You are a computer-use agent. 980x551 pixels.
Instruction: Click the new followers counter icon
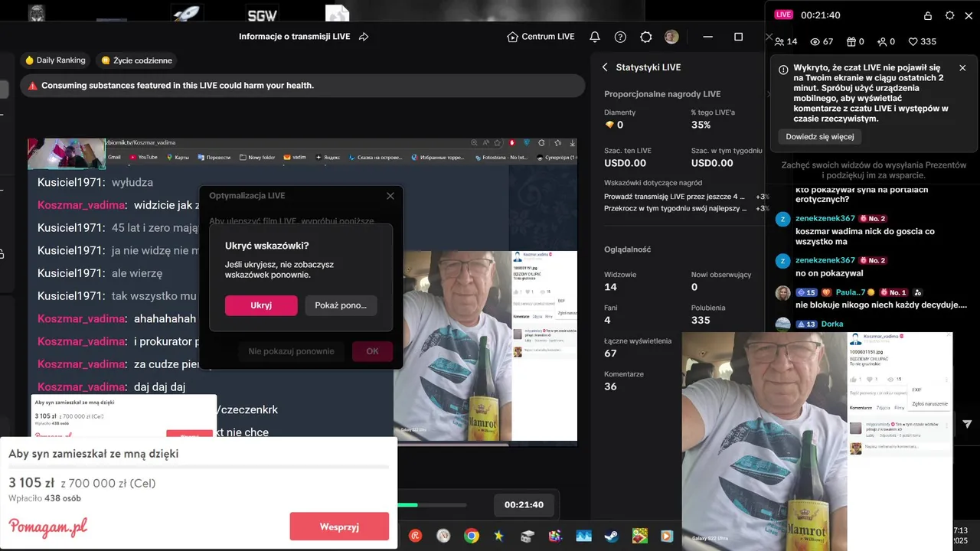[x=886, y=42]
